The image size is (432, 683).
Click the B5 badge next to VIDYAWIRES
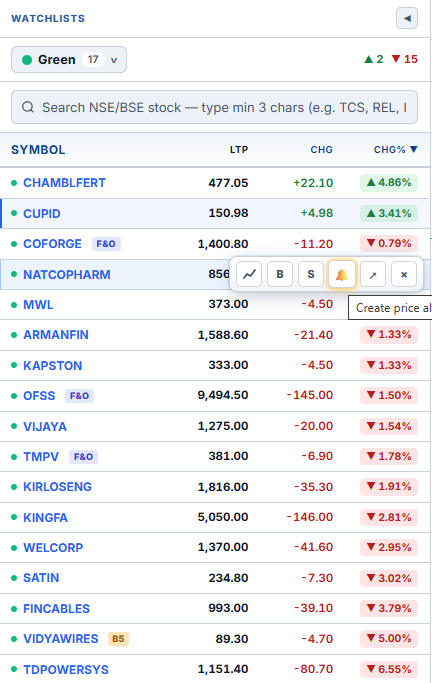coord(118,639)
